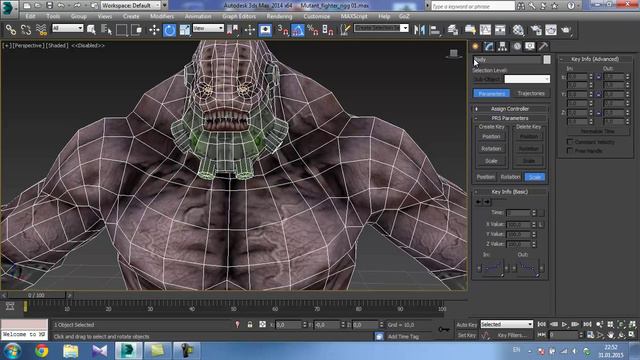Open the Utilities hammer panel tab

[543, 46]
